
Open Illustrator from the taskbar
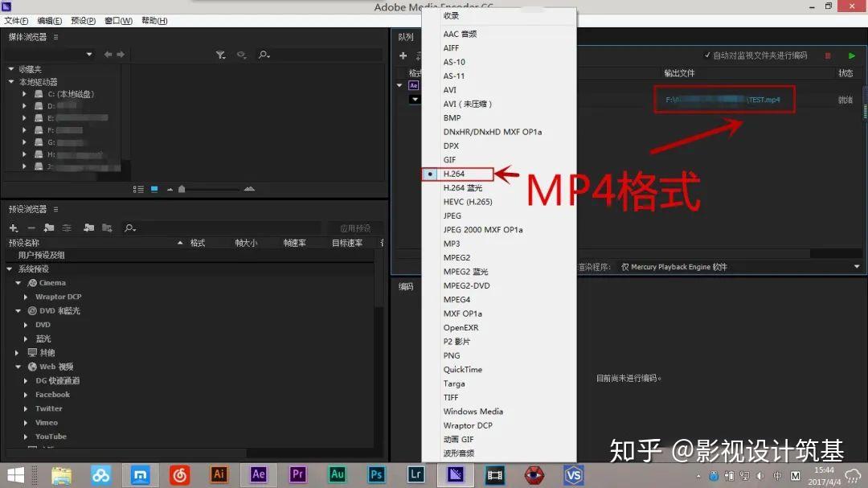click(x=219, y=474)
